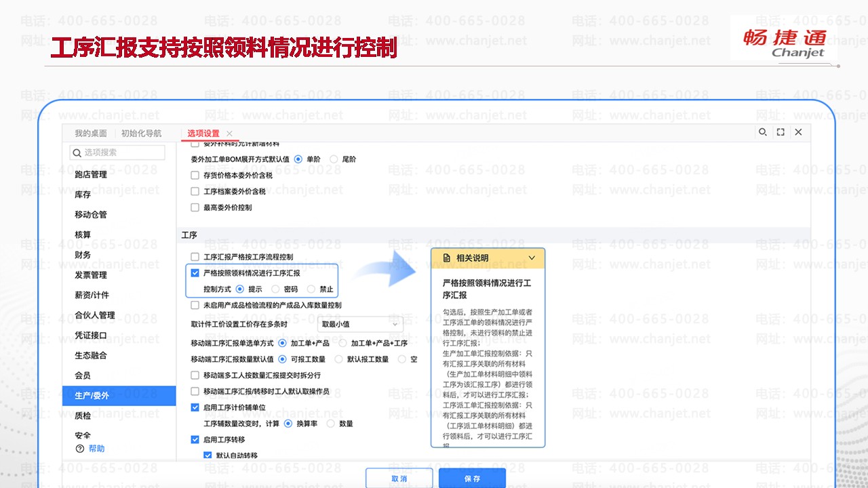Open the 库存 settings category
This screenshot has width=868, height=488.
[83, 195]
